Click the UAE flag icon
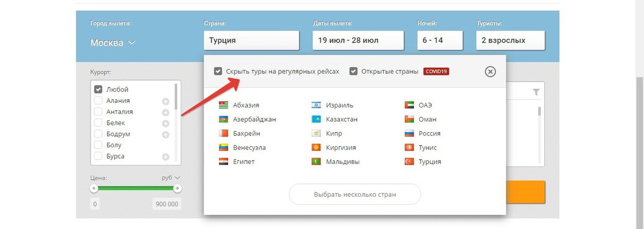644x229 pixels. [x=409, y=105]
